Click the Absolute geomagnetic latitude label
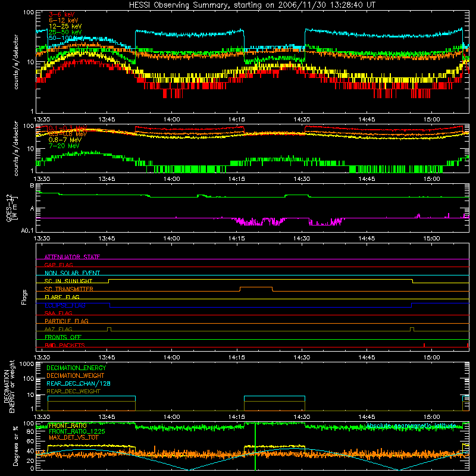This screenshot has height=476, width=476. click(411, 425)
